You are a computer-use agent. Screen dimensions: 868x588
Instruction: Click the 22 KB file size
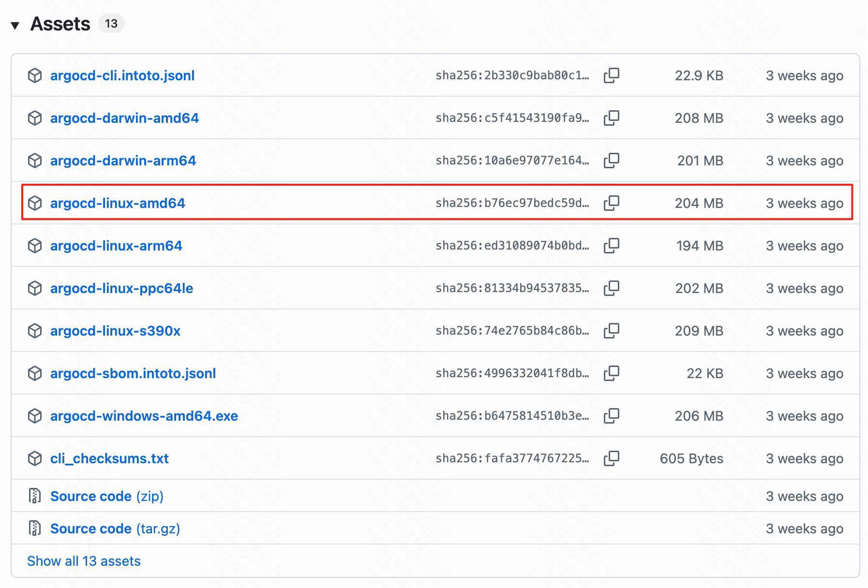tap(705, 373)
